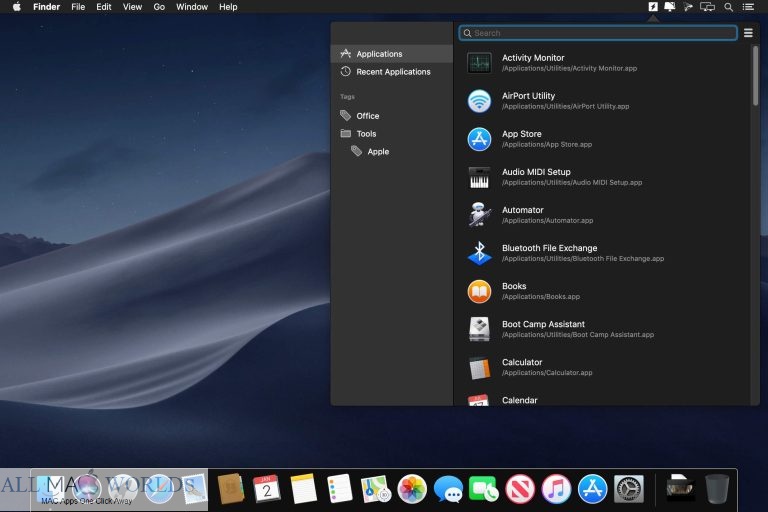Open the Window menu
The width and height of the screenshot is (768, 512).
point(192,7)
